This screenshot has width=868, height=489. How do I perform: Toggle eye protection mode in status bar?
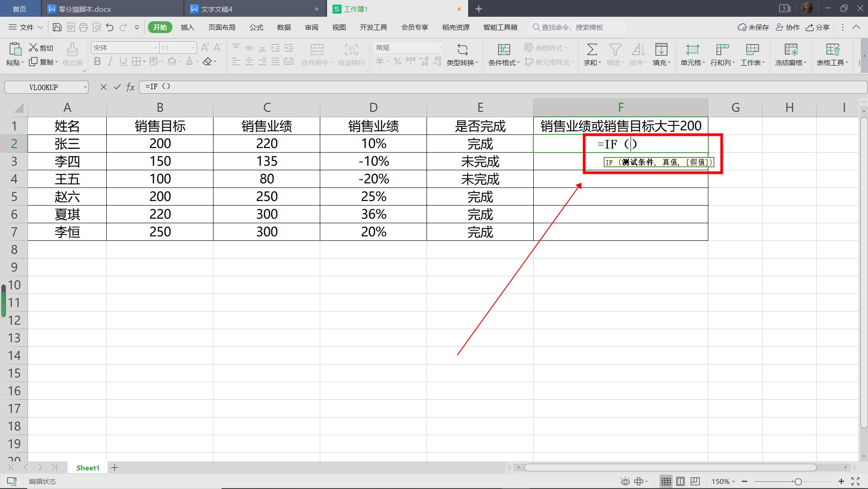(625, 481)
